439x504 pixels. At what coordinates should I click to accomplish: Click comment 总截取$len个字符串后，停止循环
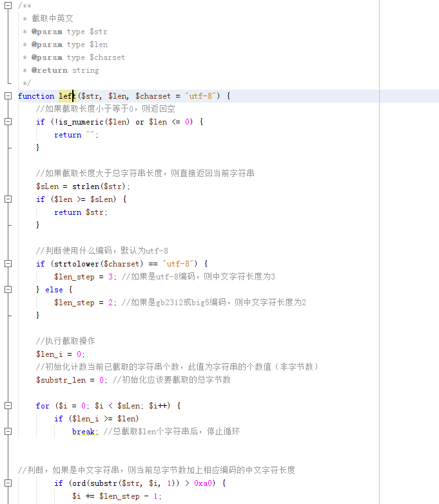[171, 431]
